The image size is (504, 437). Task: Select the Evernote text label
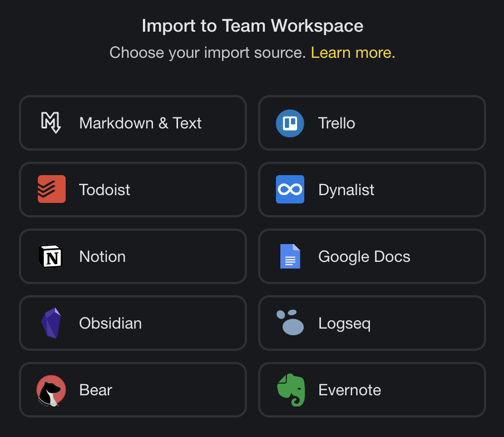[x=349, y=390]
